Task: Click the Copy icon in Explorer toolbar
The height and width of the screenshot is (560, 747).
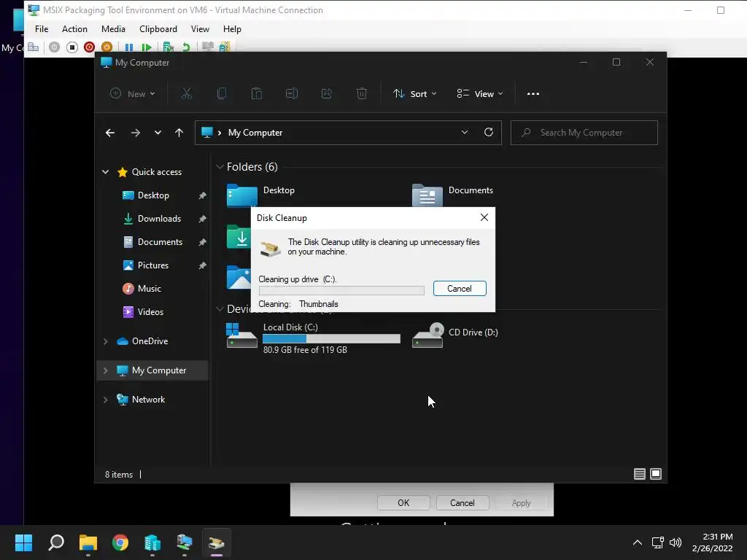Action: point(222,94)
